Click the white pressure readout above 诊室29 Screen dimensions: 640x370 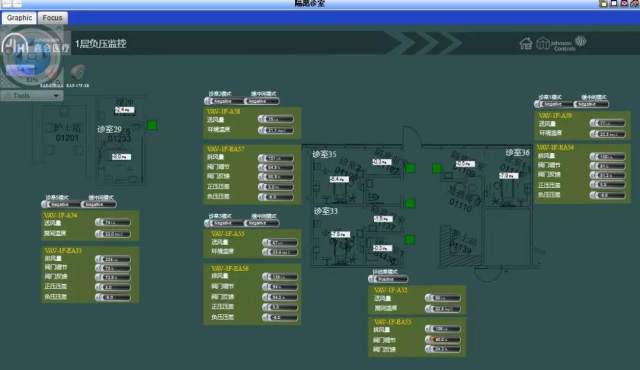pyautogui.click(x=124, y=110)
